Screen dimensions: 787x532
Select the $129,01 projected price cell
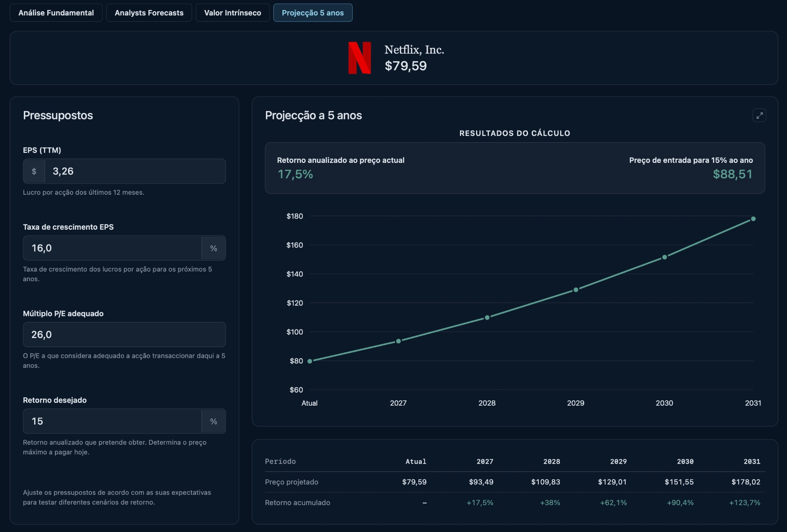tap(613, 482)
